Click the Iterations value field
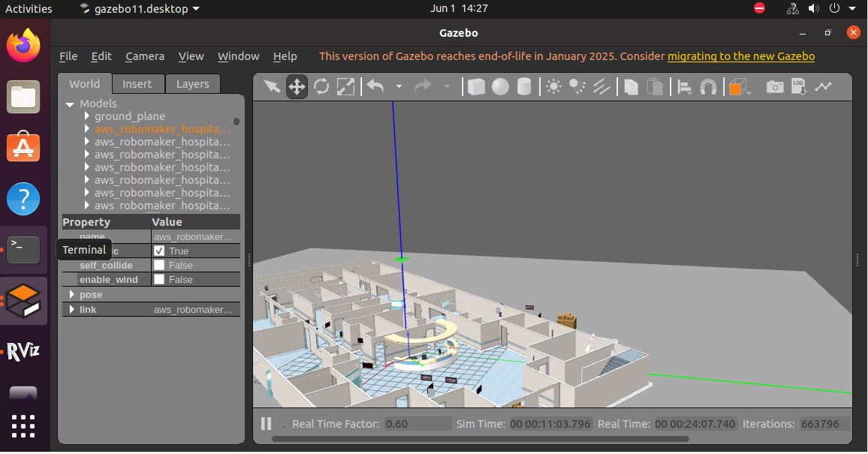Screen dimensions: 868x454 click(824, 424)
